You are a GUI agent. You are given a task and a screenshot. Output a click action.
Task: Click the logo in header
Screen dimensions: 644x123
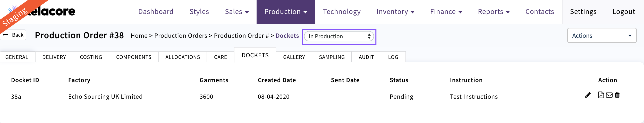(x=52, y=11)
